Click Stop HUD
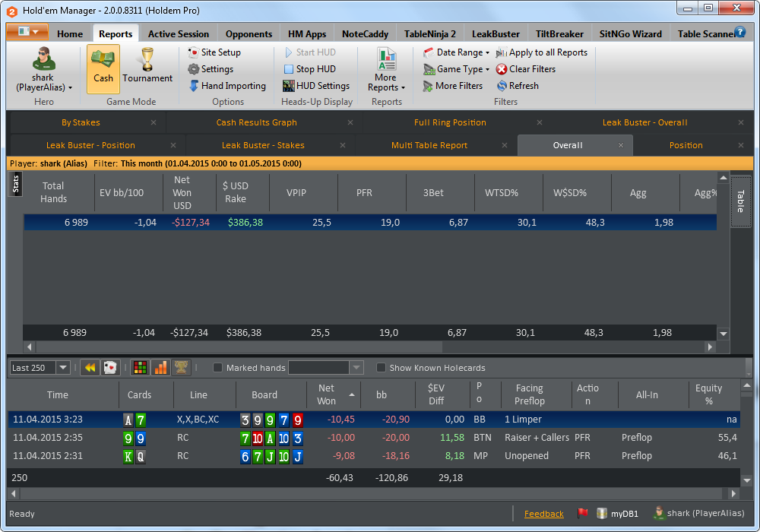This screenshot has width=760, height=532. click(310, 69)
